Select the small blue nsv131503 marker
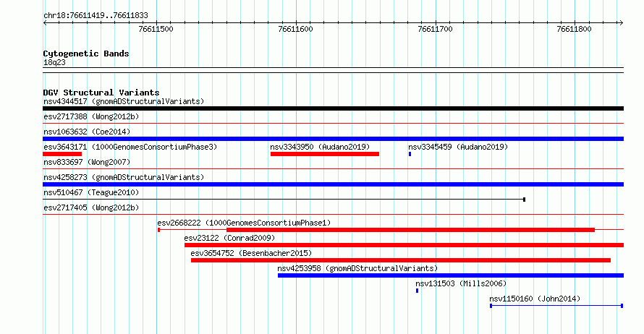644x334 pixels. pyautogui.click(x=418, y=291)
